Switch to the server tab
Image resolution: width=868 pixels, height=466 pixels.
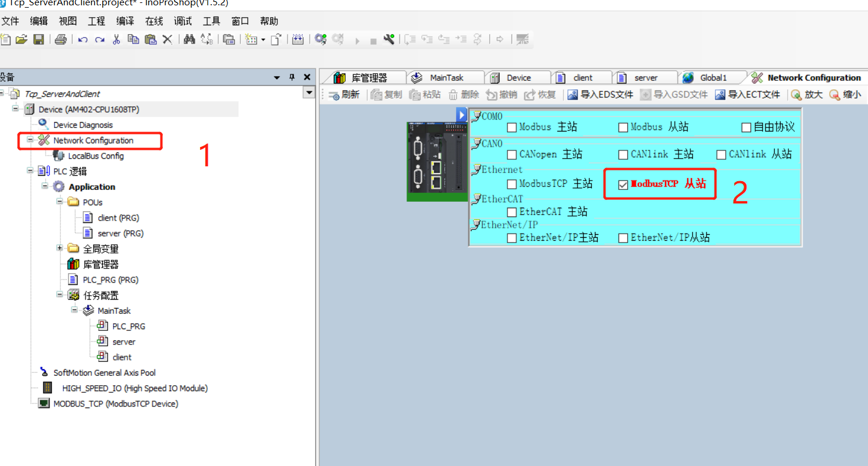tap(645, 77)
